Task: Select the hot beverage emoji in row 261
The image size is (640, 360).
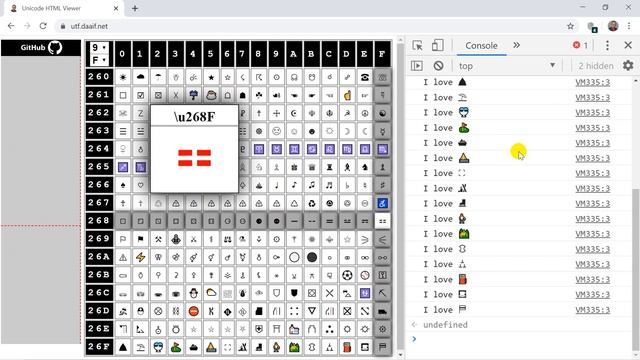Action: point(211,95)
